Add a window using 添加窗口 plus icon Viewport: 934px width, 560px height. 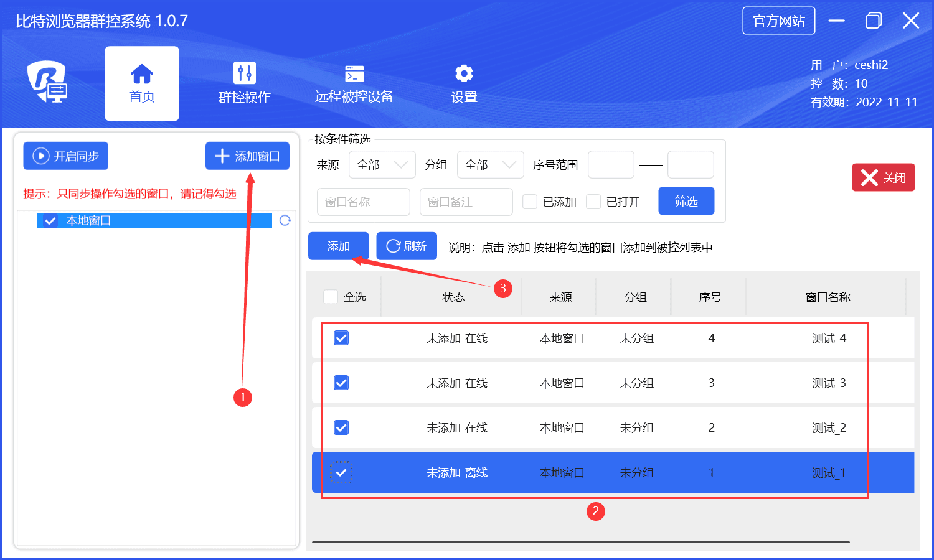pos(222,156)
